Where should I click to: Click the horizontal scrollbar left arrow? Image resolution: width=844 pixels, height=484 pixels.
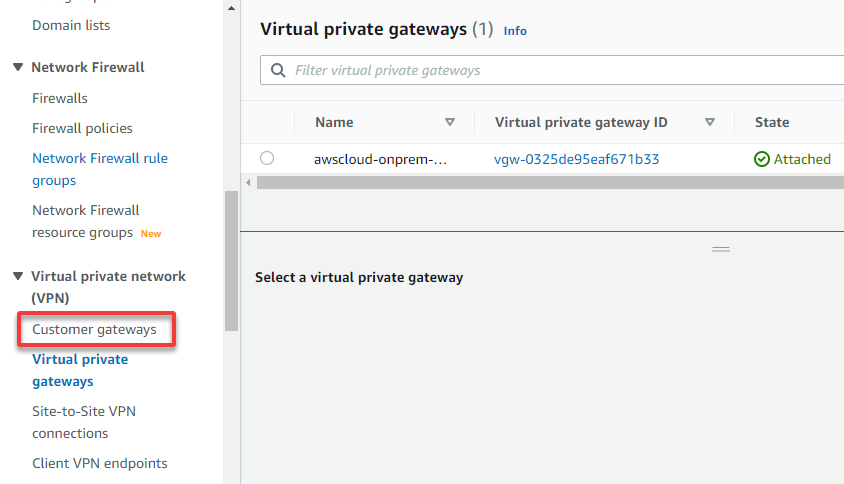coord(248,183)
